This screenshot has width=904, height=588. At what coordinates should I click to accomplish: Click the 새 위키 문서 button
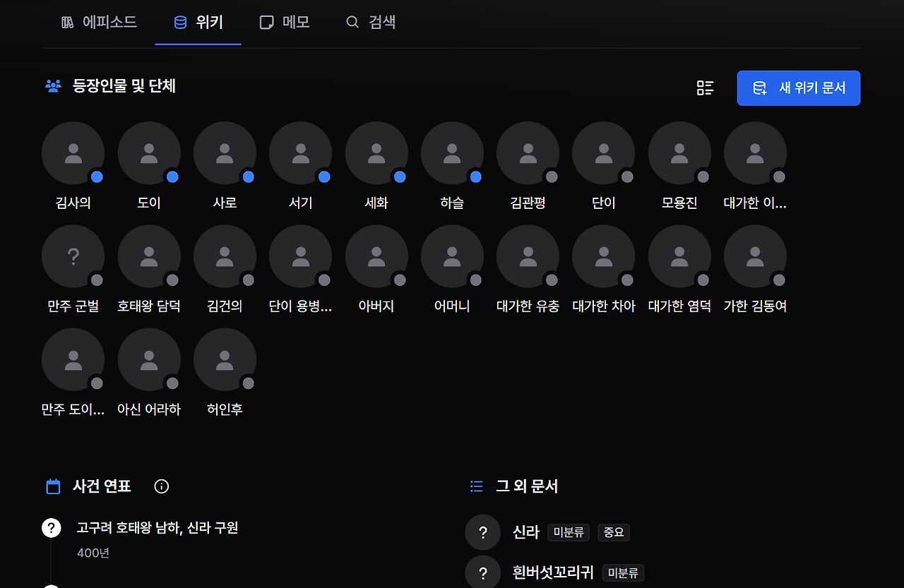pyautogui.click(x=798, y=88)
